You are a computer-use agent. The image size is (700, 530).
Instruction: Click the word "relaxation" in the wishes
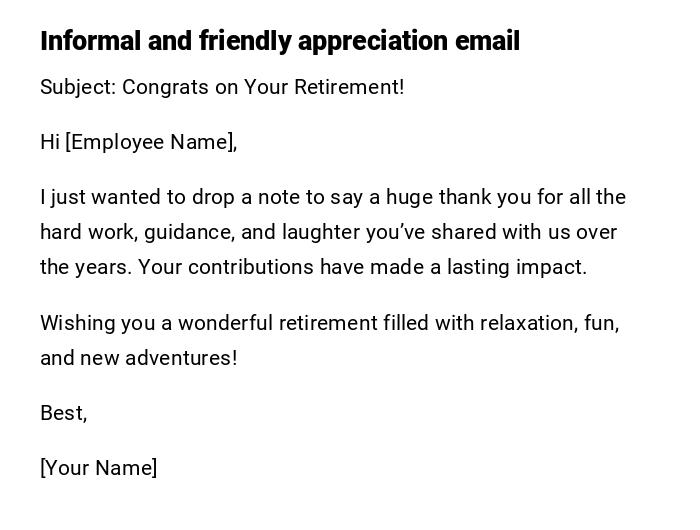(x=527, y=323)
